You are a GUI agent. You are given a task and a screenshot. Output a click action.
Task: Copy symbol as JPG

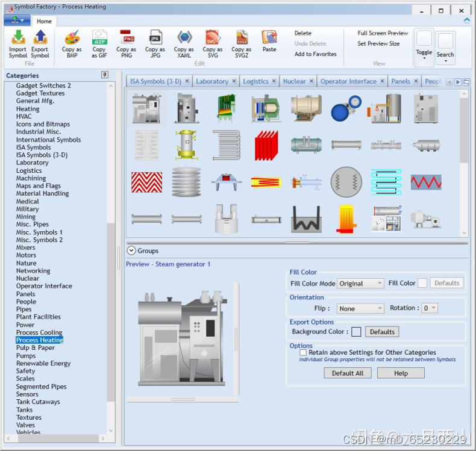(155, 44)
